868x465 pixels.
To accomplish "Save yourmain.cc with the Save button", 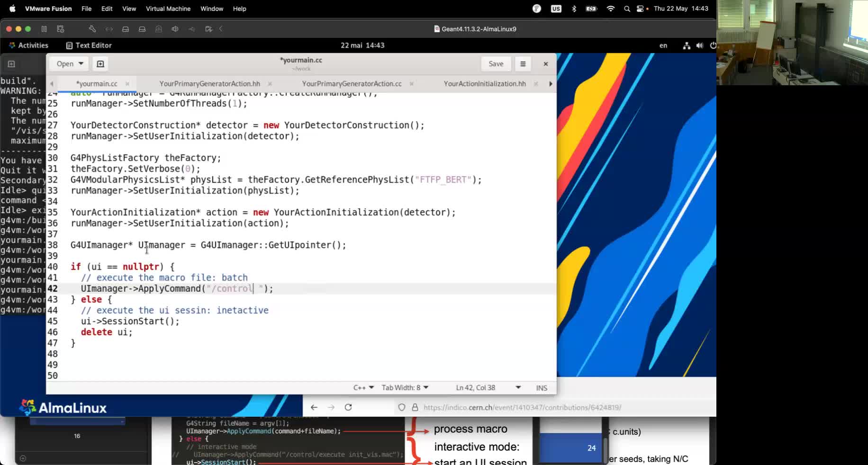I will click(x=496, y=63).
